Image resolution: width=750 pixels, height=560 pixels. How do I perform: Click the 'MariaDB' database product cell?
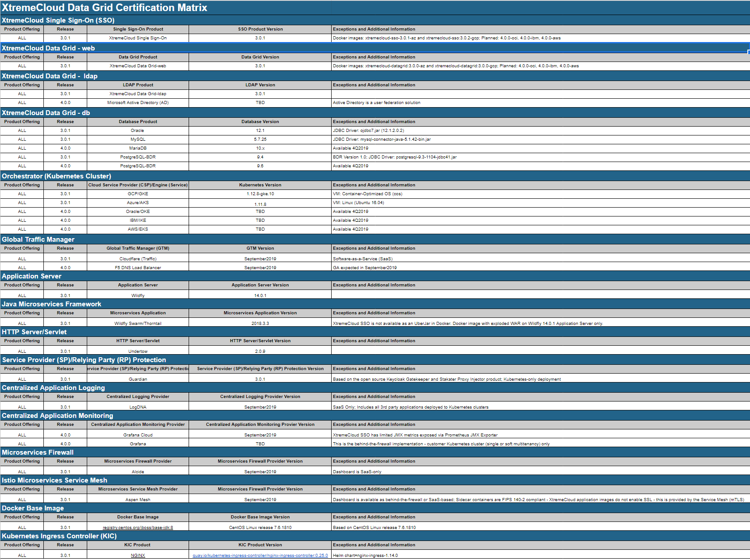pos(138,148)
